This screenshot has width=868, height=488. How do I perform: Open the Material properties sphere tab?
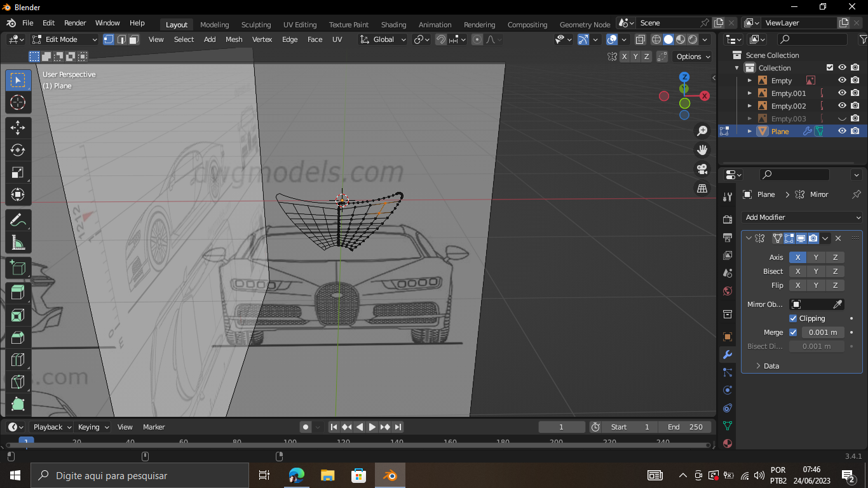pos(728,444)
